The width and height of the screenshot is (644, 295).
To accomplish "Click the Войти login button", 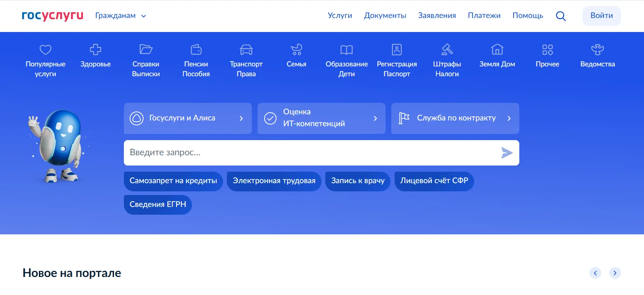I will tap(602, 16).
